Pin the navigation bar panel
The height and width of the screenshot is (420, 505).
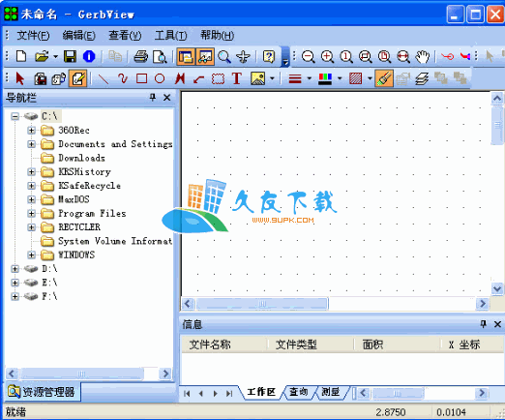click(153, 97)
